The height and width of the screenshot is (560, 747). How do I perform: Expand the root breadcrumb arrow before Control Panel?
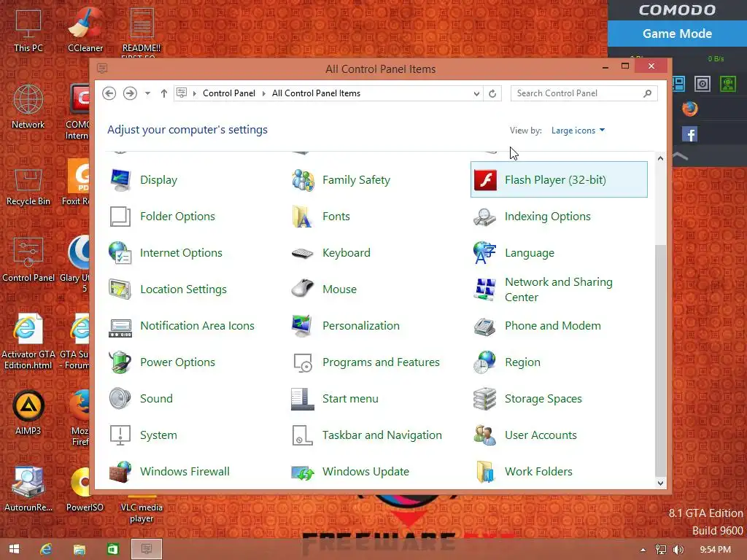click(x=195, y=93)
